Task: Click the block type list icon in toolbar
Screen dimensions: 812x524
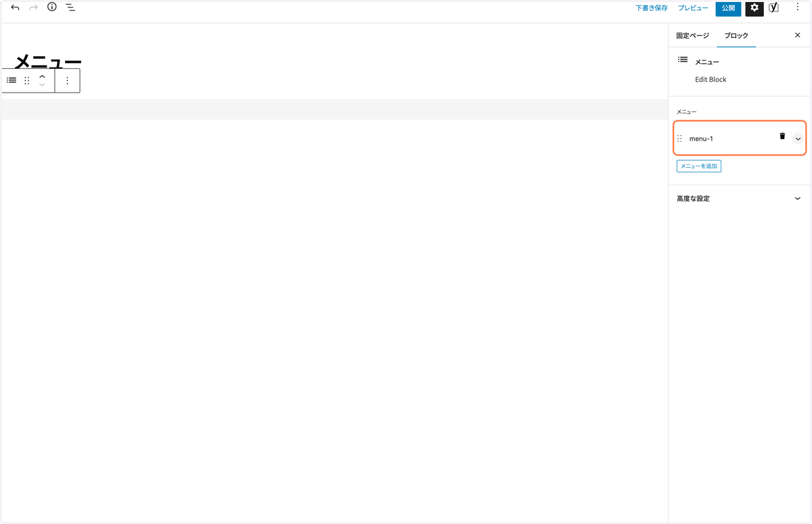Action: point(12,80)
